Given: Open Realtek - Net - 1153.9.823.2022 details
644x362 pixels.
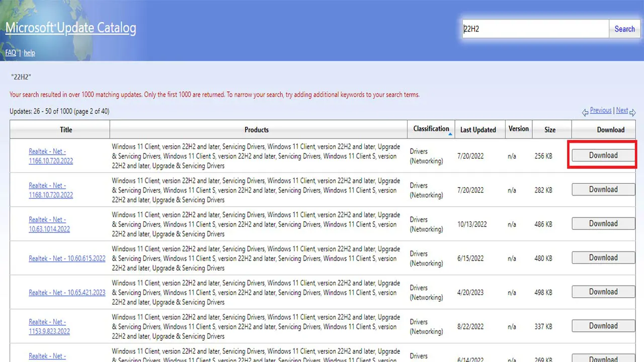Looking at the screenshot, I should [x=49, y=326].
